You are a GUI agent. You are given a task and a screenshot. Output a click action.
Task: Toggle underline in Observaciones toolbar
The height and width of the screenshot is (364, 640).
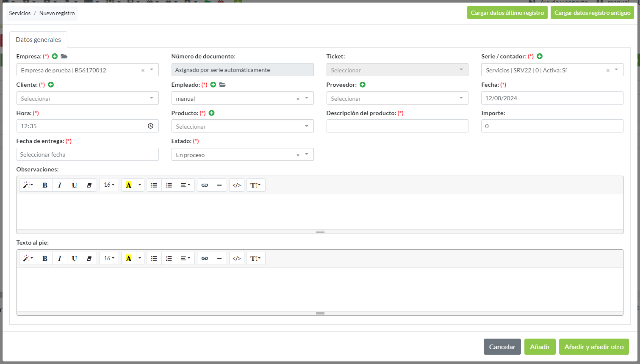[x=75, y=185]
